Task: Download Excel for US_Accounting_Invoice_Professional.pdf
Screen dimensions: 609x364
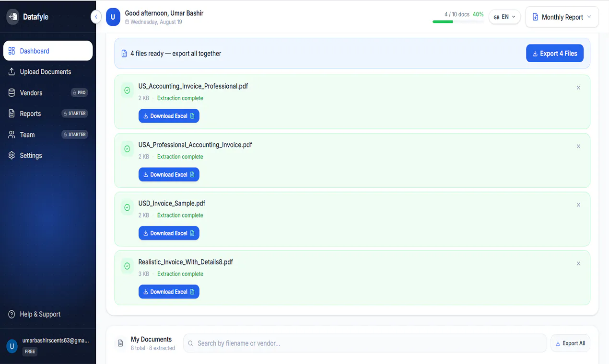Action: pyautogui.click(x=169, y=116)
